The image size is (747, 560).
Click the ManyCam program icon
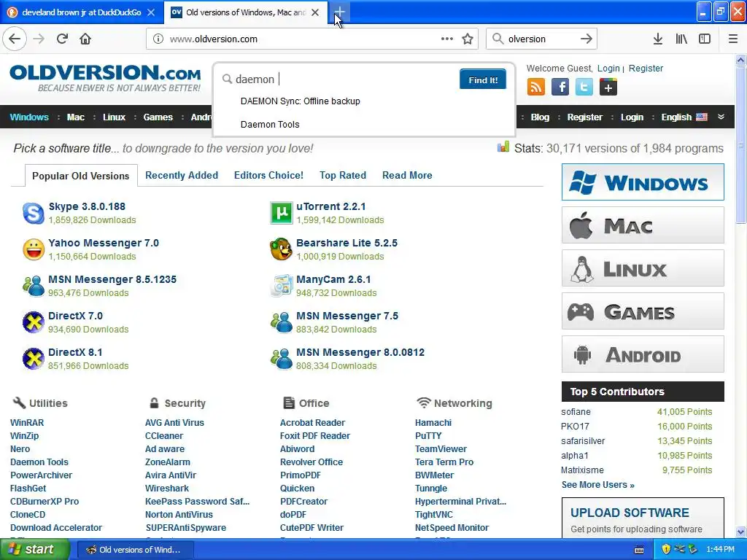pyautogui.click(x=281, y=286)
